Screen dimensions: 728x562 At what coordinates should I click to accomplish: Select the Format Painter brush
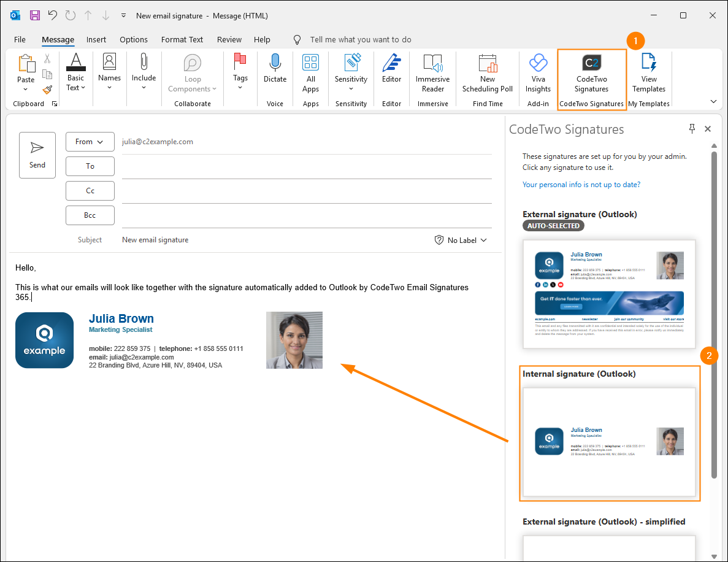pyautogui.click(x=47, y=90)
